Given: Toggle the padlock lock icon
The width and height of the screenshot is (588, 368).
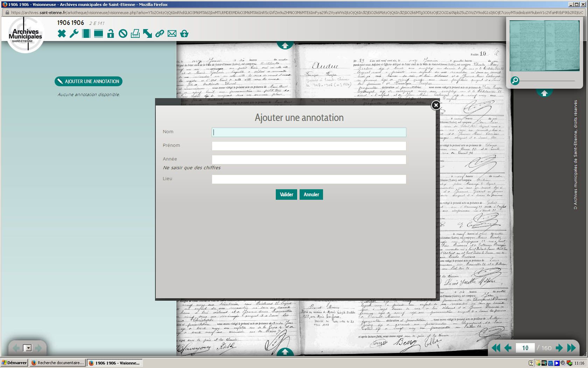Looking at the screenshot, I should (111, 34).
